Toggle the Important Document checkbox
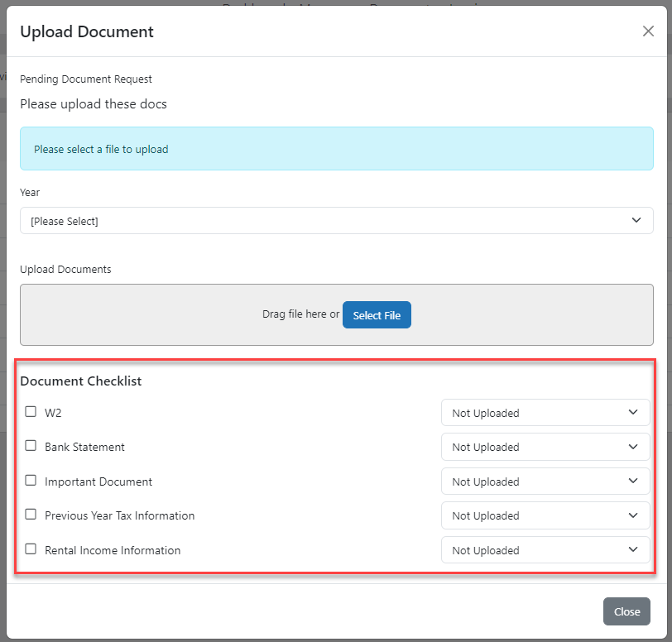Screen dimensions: 672x642 [31, 479]
